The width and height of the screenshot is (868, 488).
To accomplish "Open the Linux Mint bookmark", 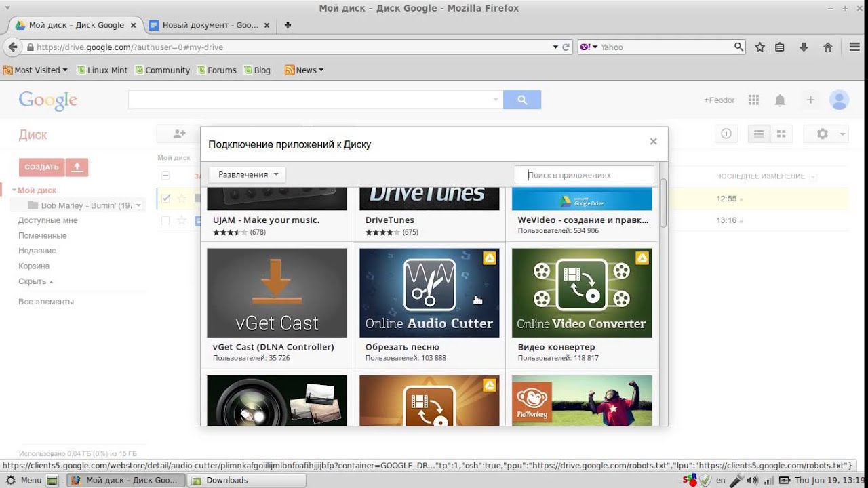I will coord(102,70).
